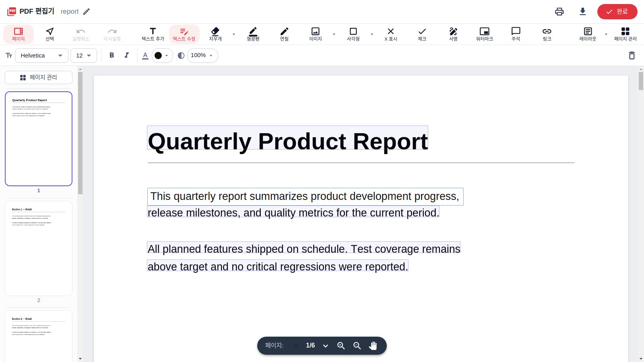Rename file via pencil next to report
The width and height of the screenshot is (644, 362).
click(87, 12)
